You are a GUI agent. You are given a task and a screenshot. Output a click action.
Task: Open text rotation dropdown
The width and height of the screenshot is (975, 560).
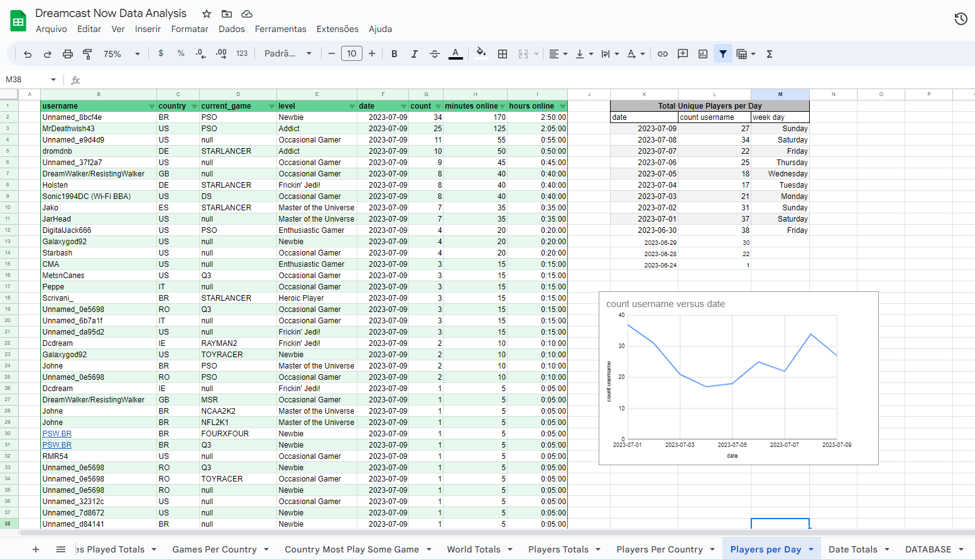coord(636,54)
